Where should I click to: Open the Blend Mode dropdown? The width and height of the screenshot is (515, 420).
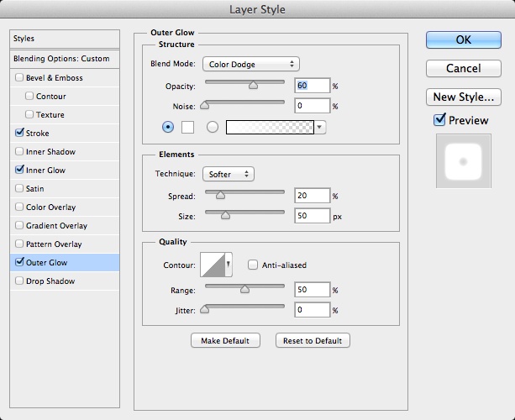tap(251, 64)
